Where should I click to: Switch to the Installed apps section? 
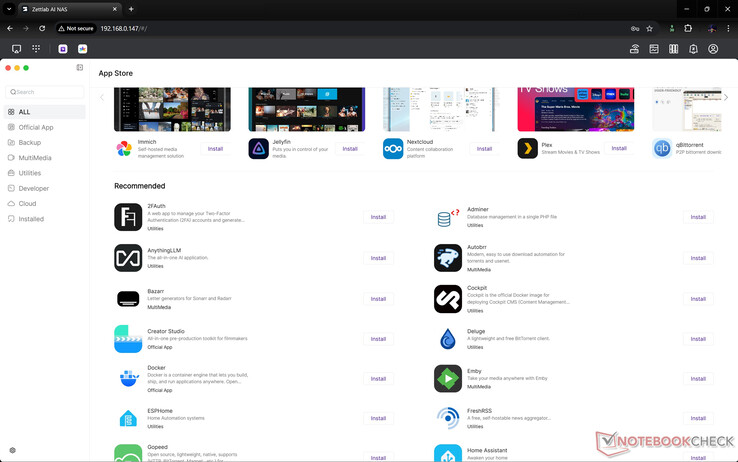(x=31, y=219)
